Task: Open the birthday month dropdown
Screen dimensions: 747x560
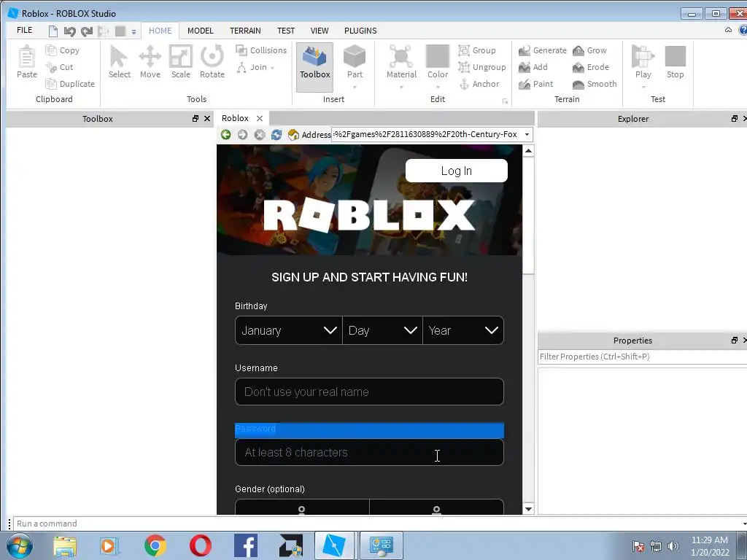Action: coord(289,330)
